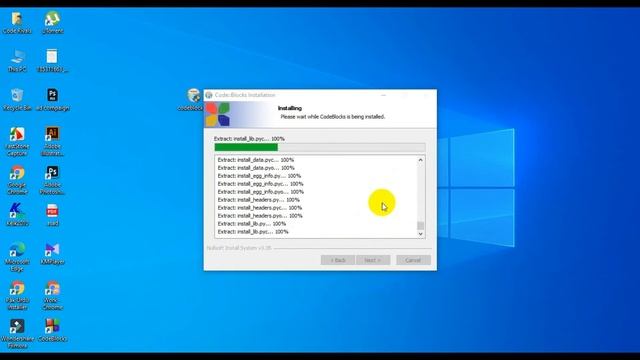Viewport: 640px width, 360px height.
Task: Select the Pak-Urdu Installer desktop shortcut
Action: (x=17, y=295)
